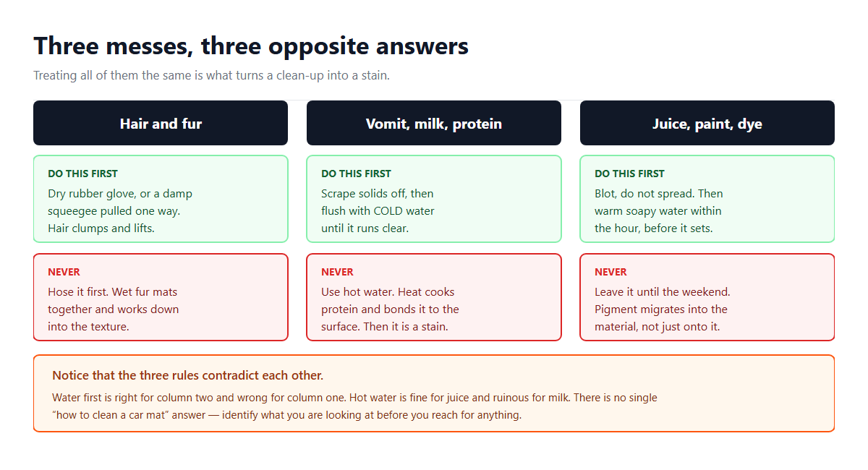868x470 pixels.
Task: Select the 'Vomit, milk, protein' header
Action: click(x=434, y=123)
